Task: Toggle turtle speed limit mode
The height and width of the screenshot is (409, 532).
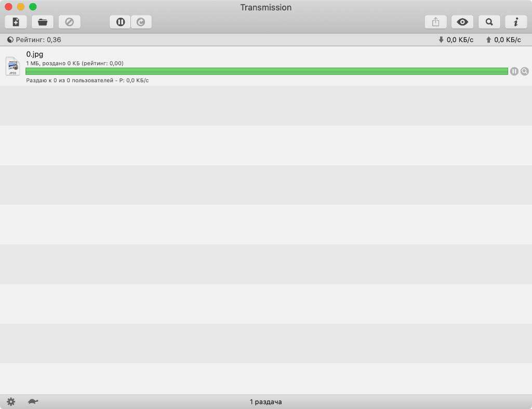Action: (33, 402)
